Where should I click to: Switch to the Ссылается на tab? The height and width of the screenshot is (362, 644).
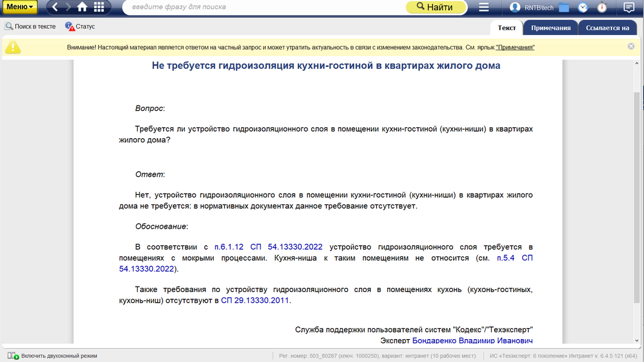pos(607,28)
